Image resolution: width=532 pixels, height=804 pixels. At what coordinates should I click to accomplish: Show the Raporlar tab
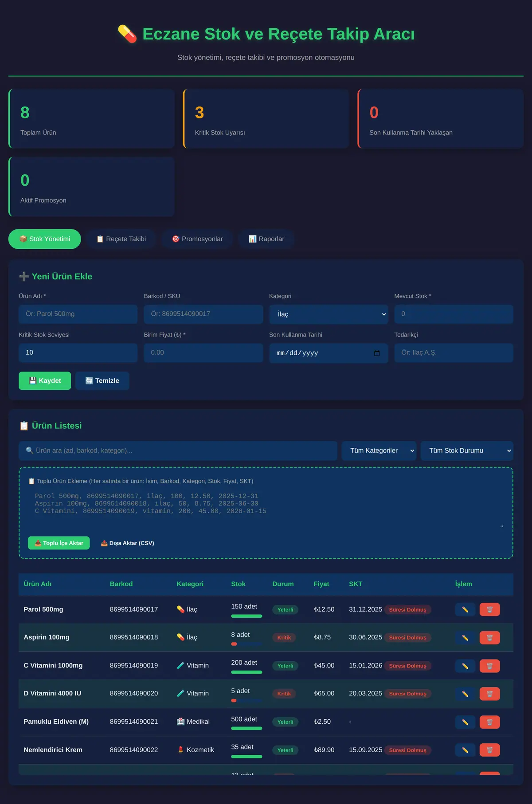(x=266, y=239)
